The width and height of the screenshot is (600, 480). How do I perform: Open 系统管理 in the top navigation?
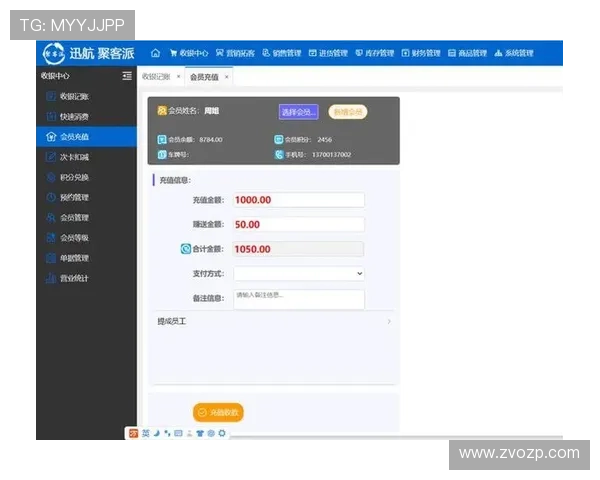[x=514, y=53]
